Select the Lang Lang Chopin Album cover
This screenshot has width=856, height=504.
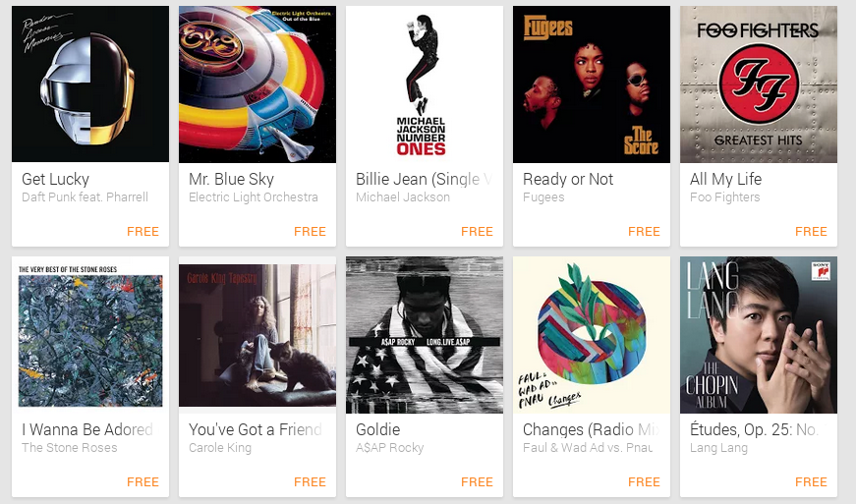point(759,335)
